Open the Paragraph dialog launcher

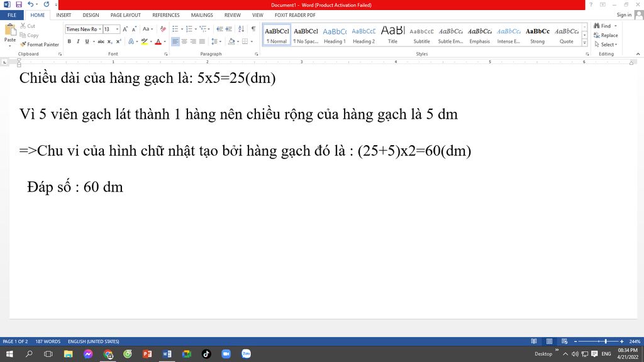pos(257,54)
